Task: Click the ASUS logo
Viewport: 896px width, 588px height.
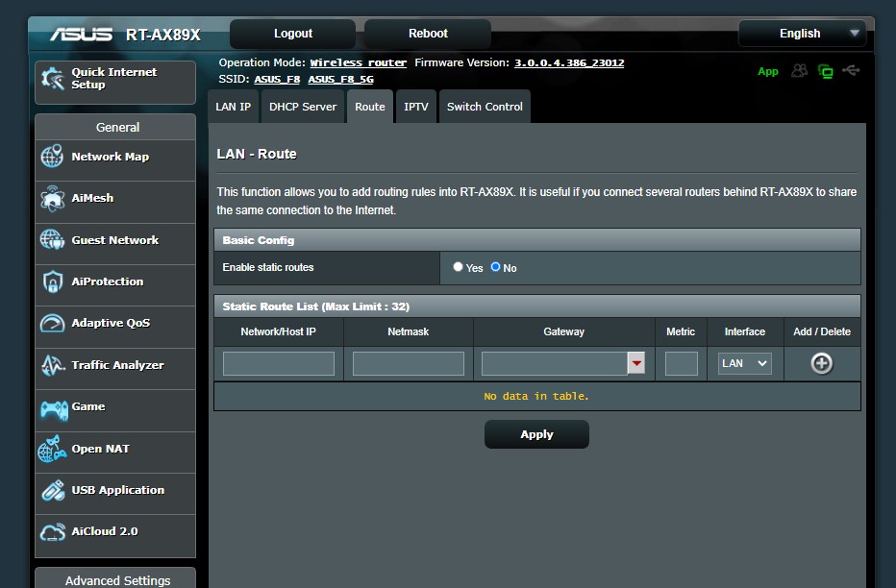Action: (81, 35)
